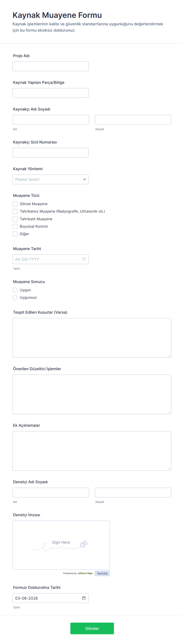Click inside the Önerilen Düzeltici İşlemler textarea
Screen dimensions: 182x644
[92, 394]
